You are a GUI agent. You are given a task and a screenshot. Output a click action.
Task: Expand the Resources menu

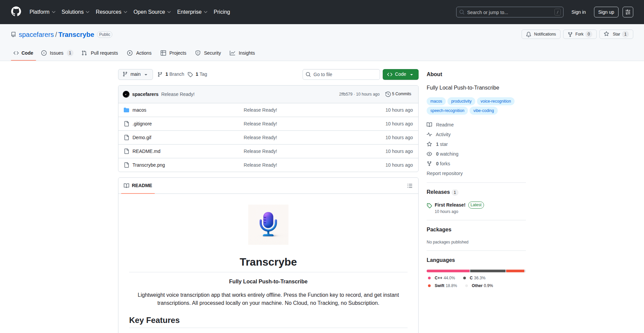click(111, 12)
